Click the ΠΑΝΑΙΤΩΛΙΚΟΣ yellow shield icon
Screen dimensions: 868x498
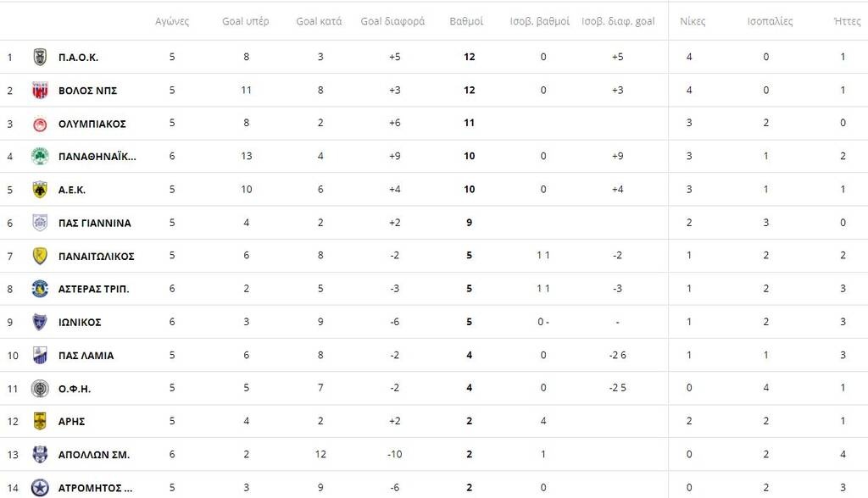click(39, 256)
